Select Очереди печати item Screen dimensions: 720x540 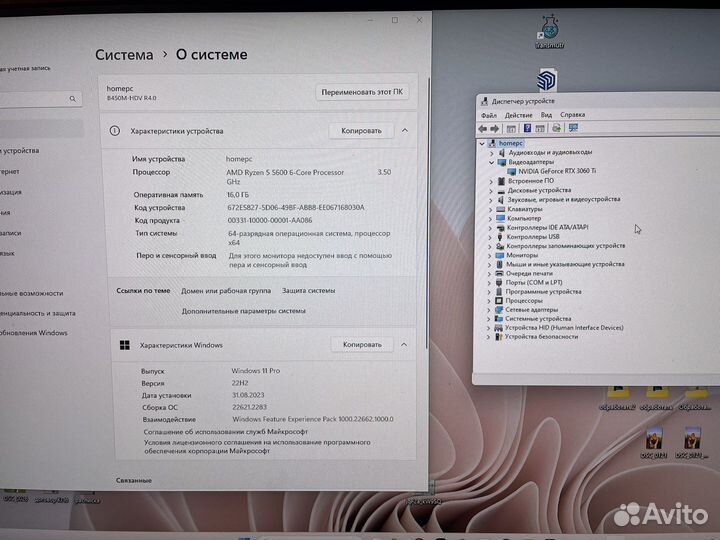pyautogui.click(x=529, y=273)
